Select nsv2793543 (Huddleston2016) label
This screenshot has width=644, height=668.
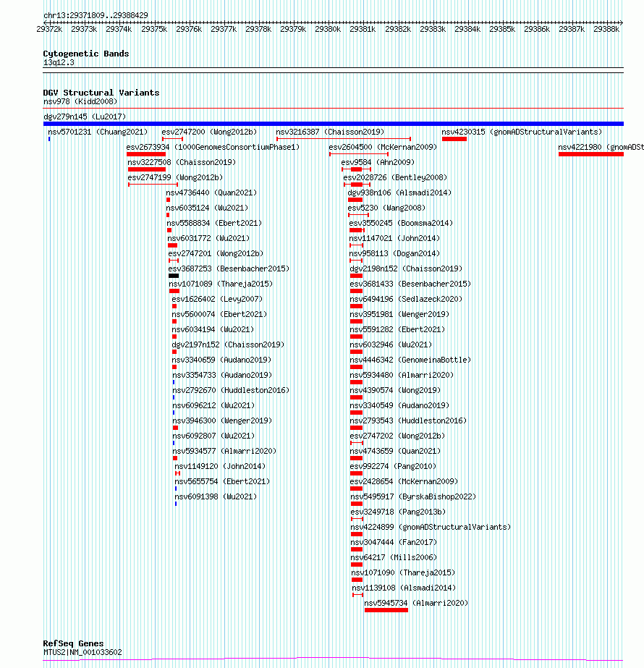point(408,421)
